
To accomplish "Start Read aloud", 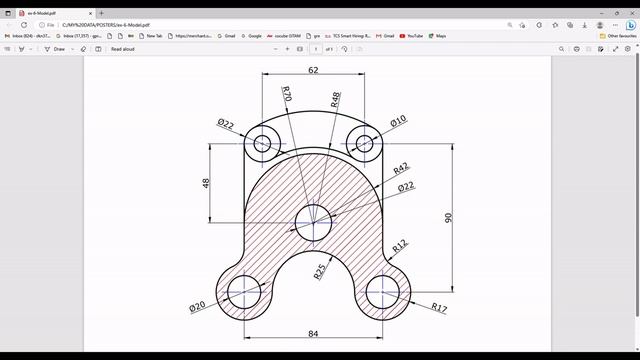I will pos(123,49).
